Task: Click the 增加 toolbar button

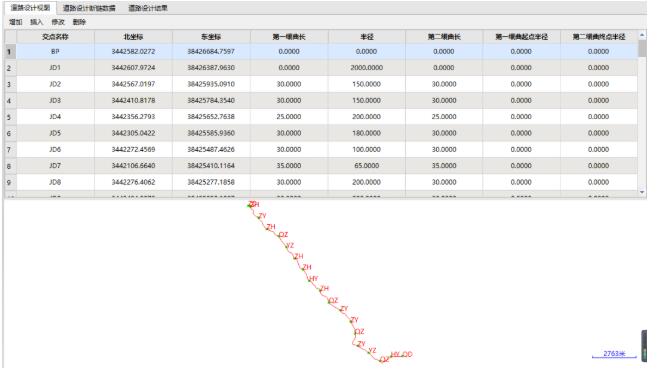Action: (16, 22)
